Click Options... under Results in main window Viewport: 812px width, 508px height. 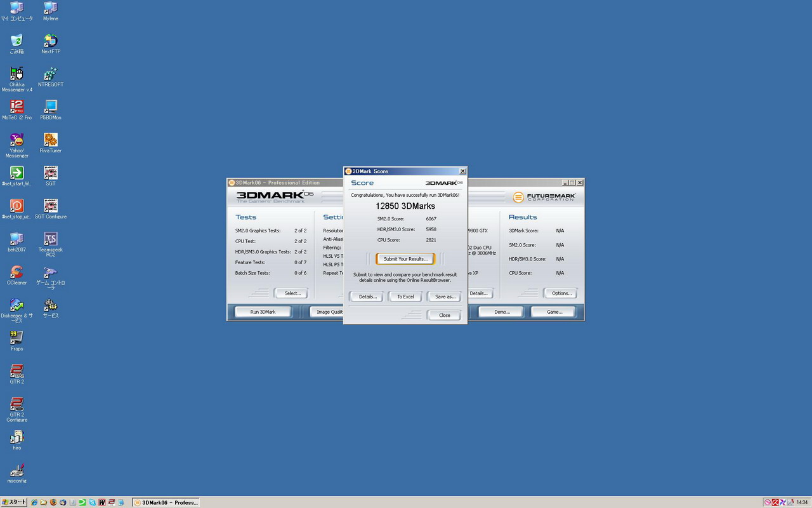click(x=561, y=293)
